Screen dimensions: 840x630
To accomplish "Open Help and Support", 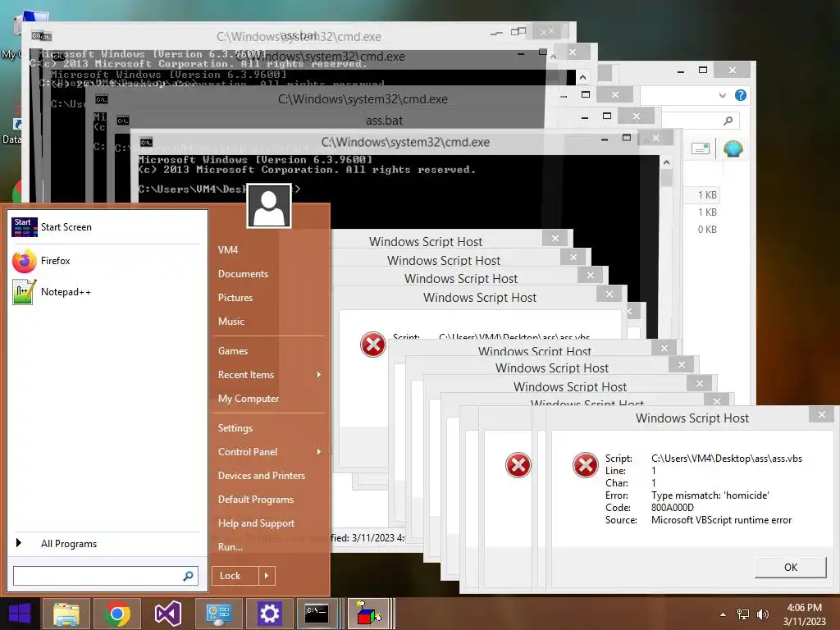I will [256, 523].
